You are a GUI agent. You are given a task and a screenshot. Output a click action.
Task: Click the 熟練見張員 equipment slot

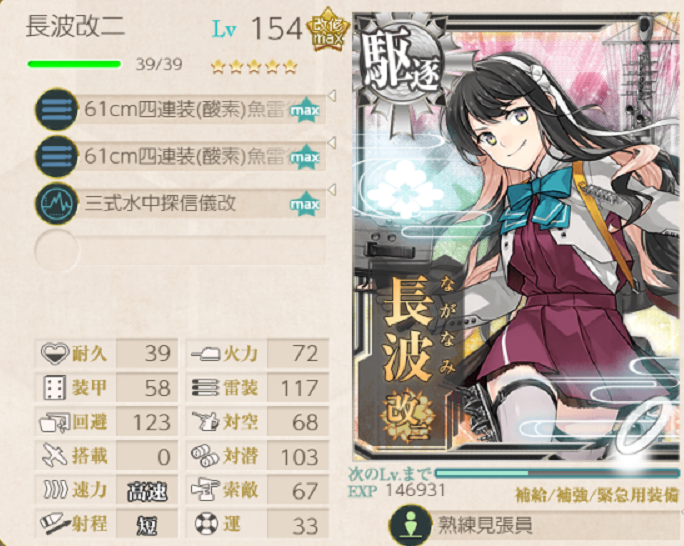536,525
